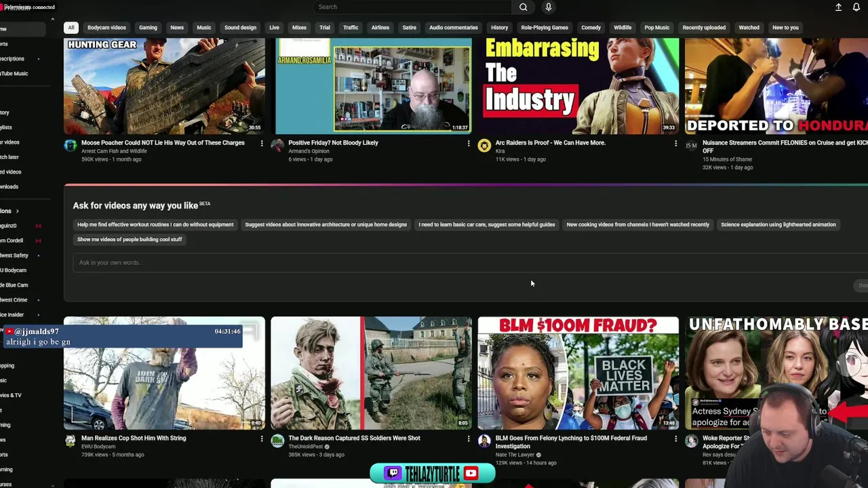Select the All filter chip
Viewport: 868px width, 488px height.
point(71,28)
